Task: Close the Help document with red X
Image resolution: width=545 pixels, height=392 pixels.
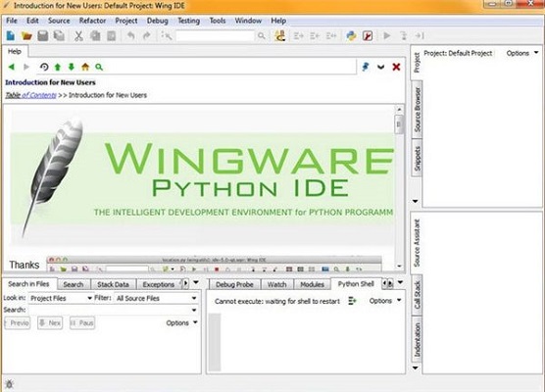Action: point(396,67)
